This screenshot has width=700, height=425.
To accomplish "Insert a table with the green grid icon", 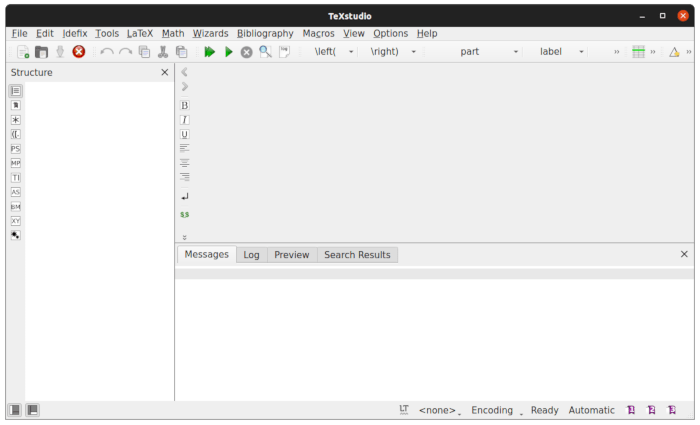I will 638,52.
